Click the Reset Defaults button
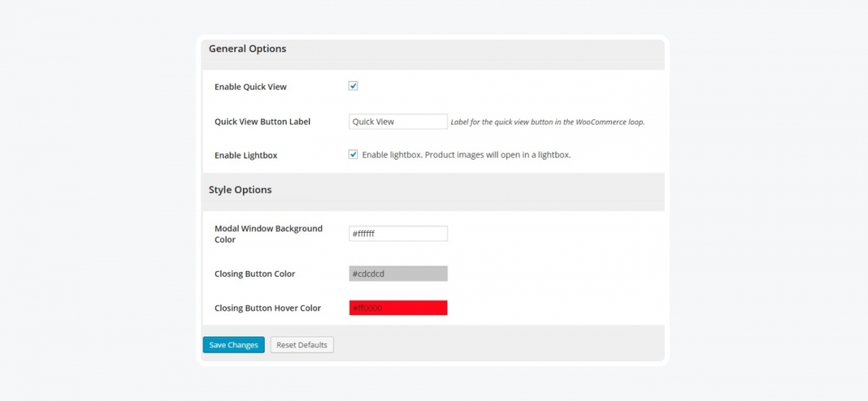The image size is (868, 401). coord(302,345)
